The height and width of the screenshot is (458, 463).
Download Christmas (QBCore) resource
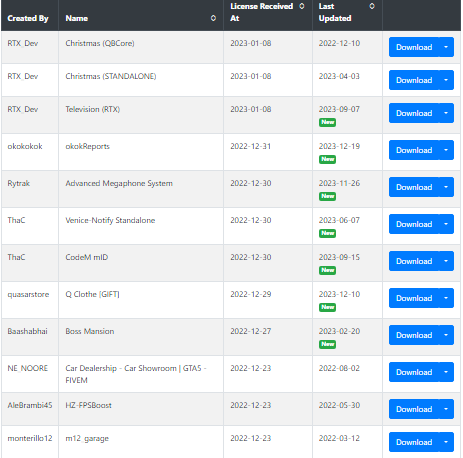coord(414,47)
